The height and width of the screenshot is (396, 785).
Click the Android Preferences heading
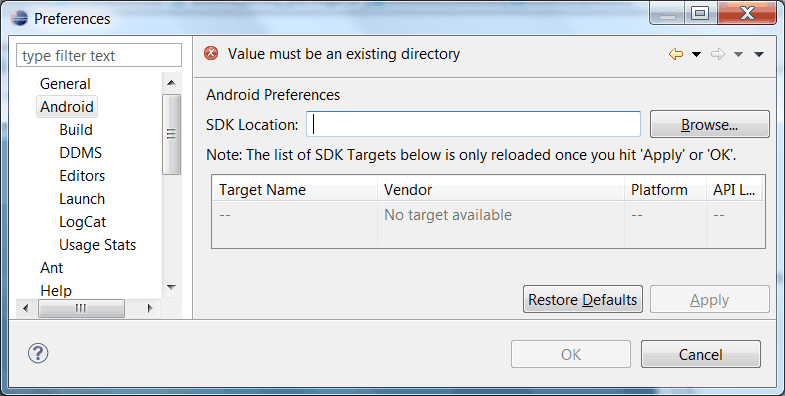click(273, 95)
